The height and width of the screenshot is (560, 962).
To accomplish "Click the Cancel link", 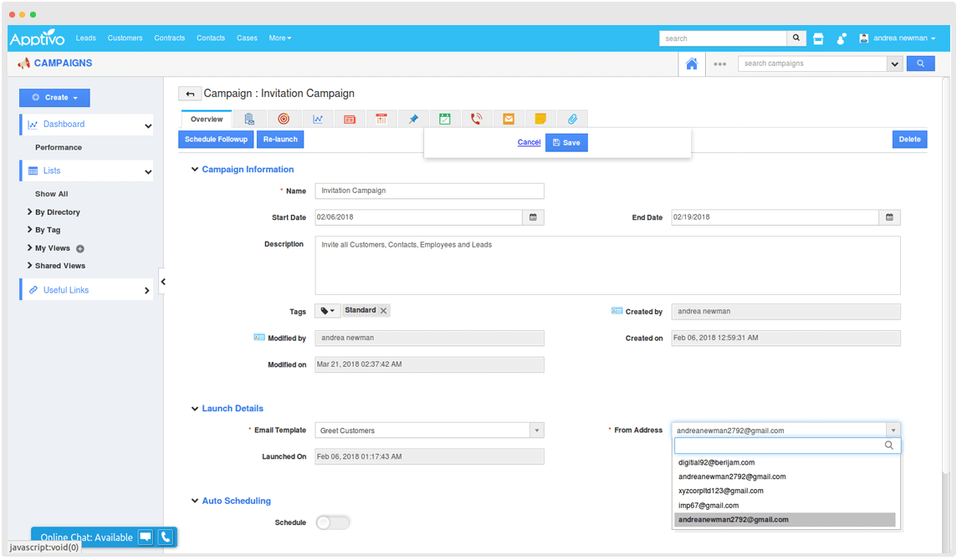I will pos(529,143).
